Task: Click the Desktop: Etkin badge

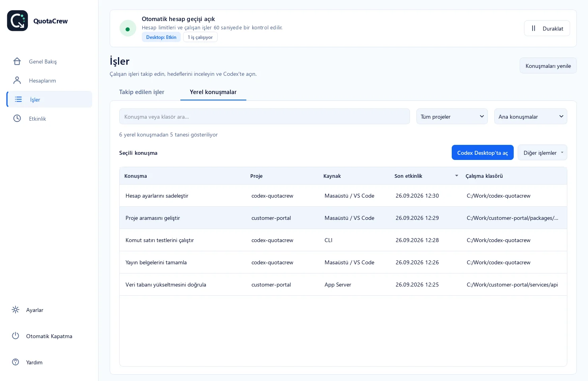Action: click(x=161, y=37)
